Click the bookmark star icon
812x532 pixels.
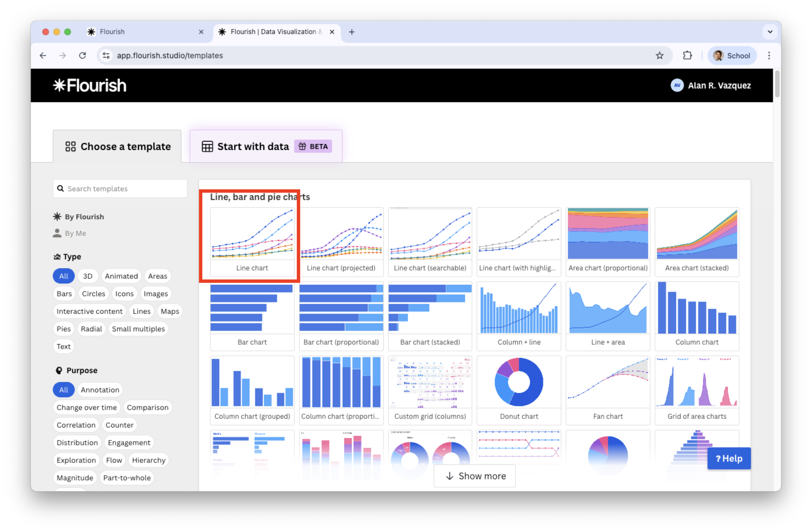(659, 56)
